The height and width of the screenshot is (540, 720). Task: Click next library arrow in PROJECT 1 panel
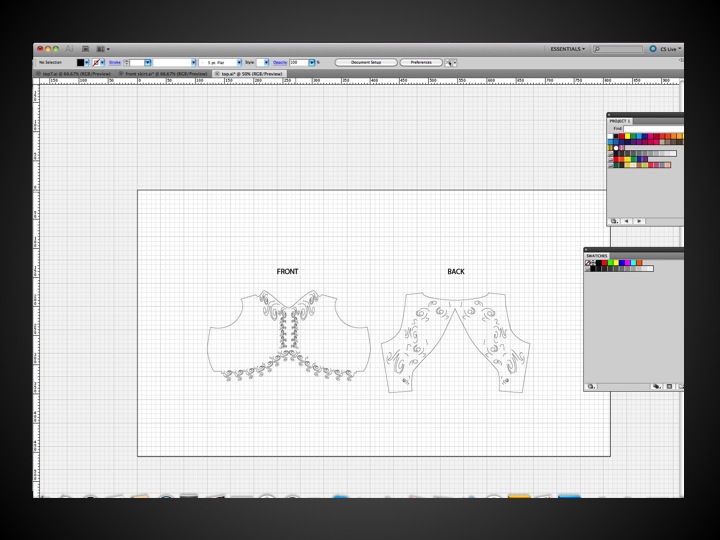click(x=639, y=221)
